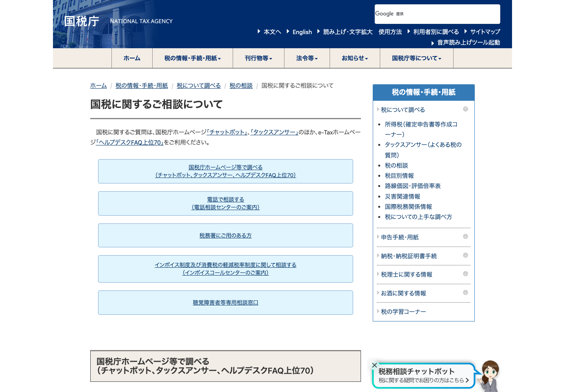
Task: Click inside the Google search field
Action: [437, 14]
